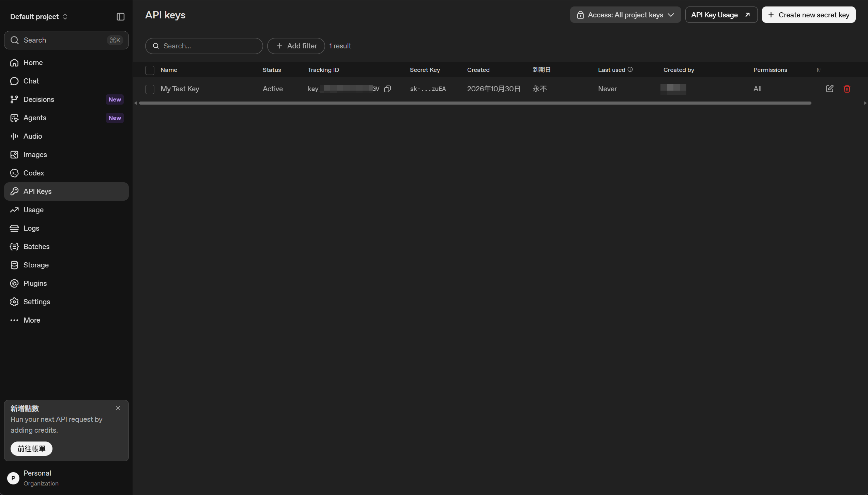Open the Decisions section
Screen dimensions: 868x495
click(x=66, y=99)
